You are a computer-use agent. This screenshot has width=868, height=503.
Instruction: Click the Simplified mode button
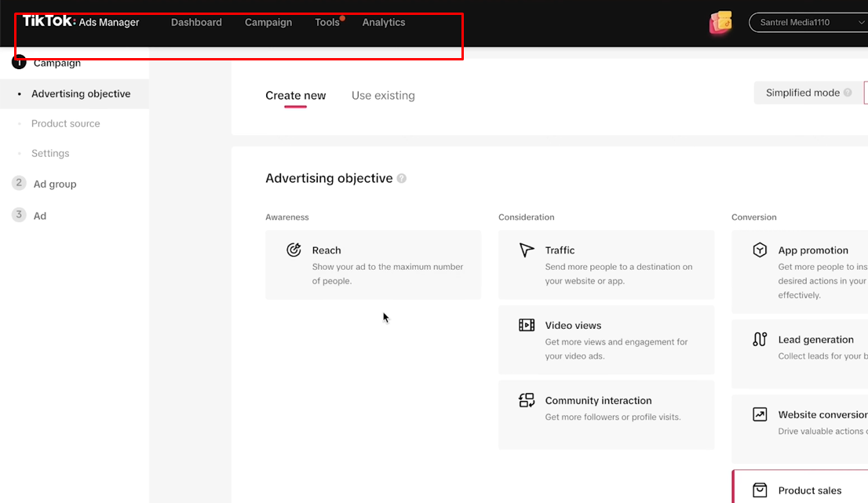(x=803, y=93)
